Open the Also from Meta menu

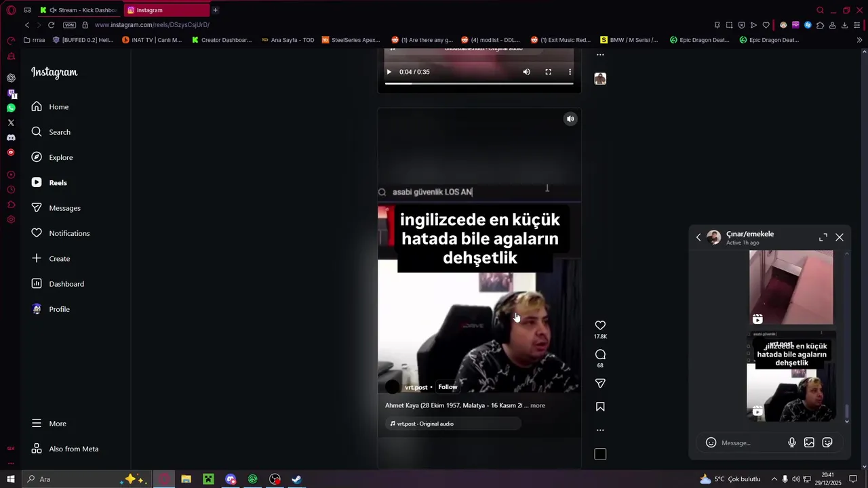point(64,449)
